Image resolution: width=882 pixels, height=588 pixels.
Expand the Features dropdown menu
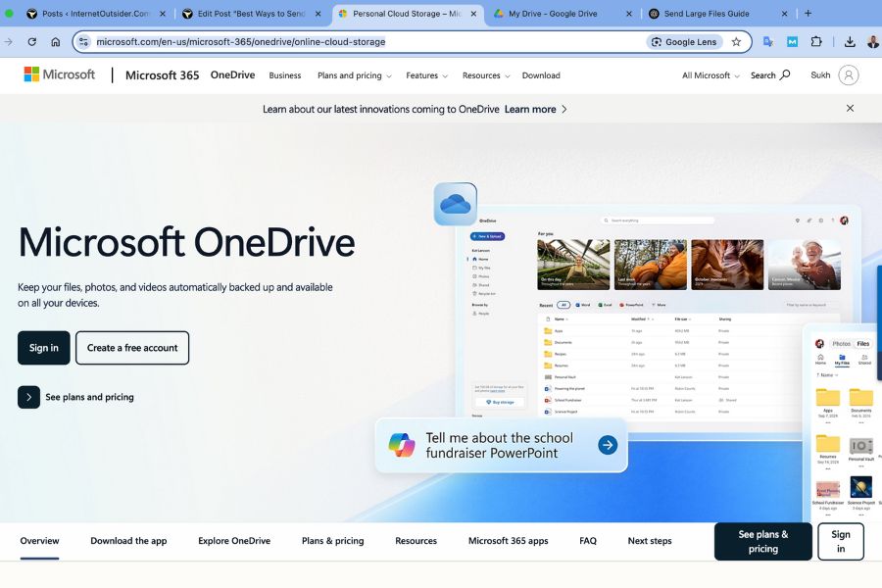[427, 75]
